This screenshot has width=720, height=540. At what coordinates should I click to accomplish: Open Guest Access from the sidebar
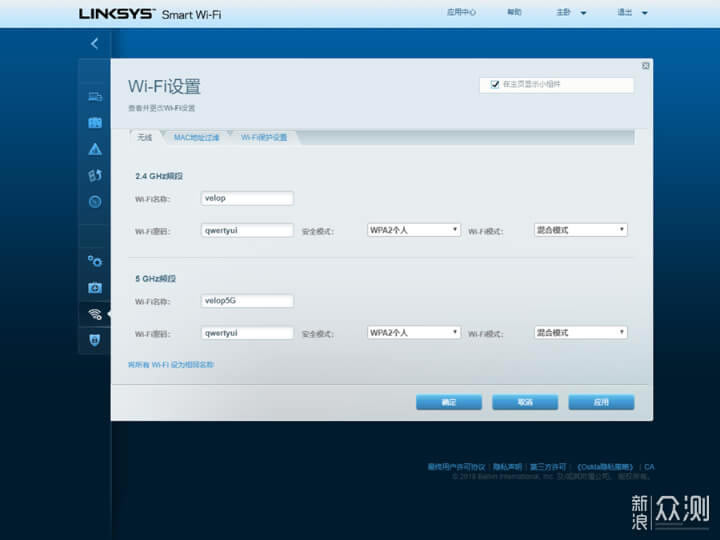(x=95, y=123)
